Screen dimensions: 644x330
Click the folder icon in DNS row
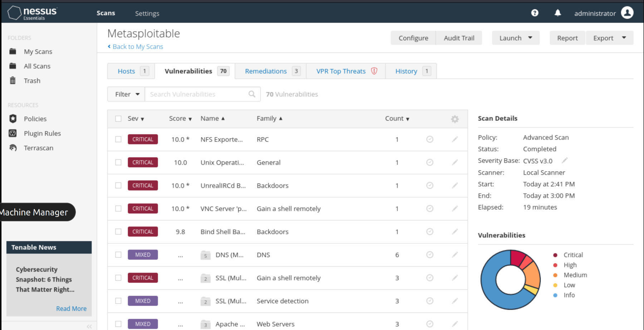pyautogui.click(x=205, y=255)
